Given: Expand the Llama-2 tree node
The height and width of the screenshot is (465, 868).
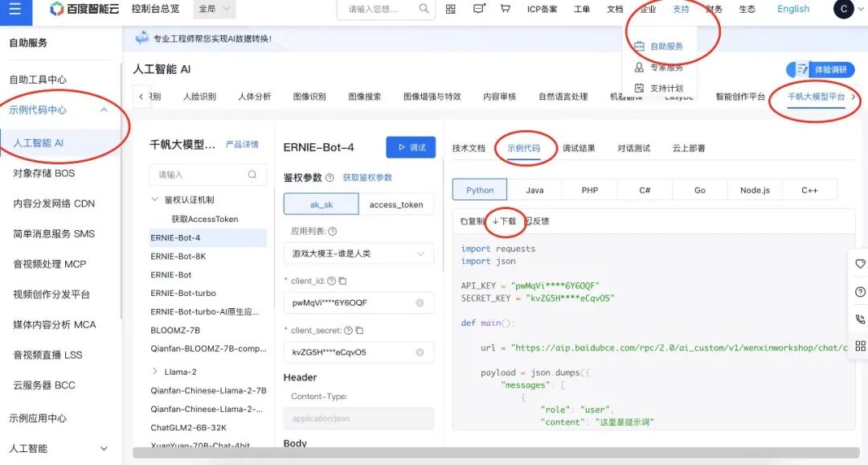Looking at the screenshot, I should [x=154, y=372].
